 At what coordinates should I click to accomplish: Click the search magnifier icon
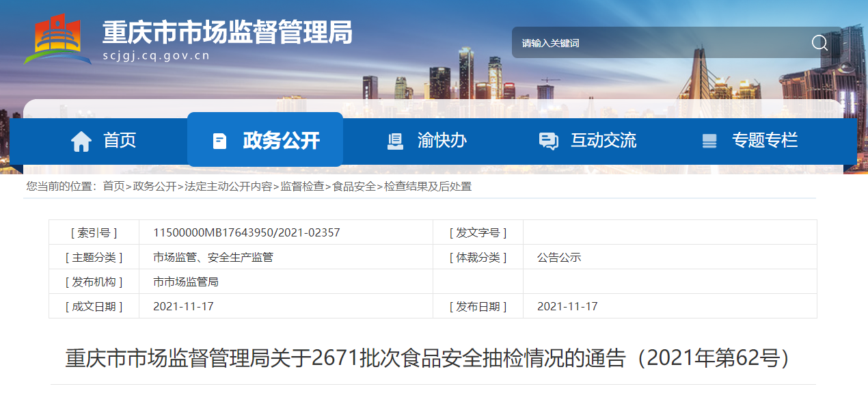coord(819,43)
